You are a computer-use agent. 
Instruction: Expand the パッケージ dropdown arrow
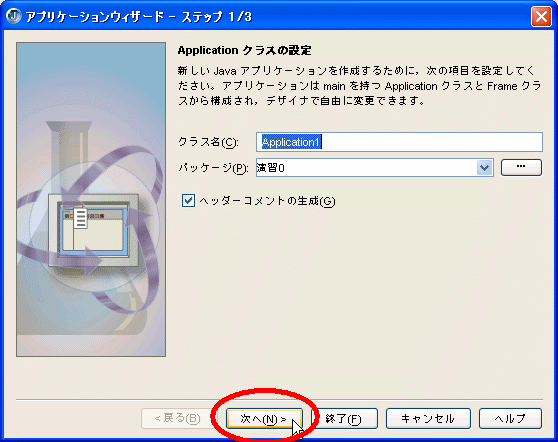click(484, 168)
